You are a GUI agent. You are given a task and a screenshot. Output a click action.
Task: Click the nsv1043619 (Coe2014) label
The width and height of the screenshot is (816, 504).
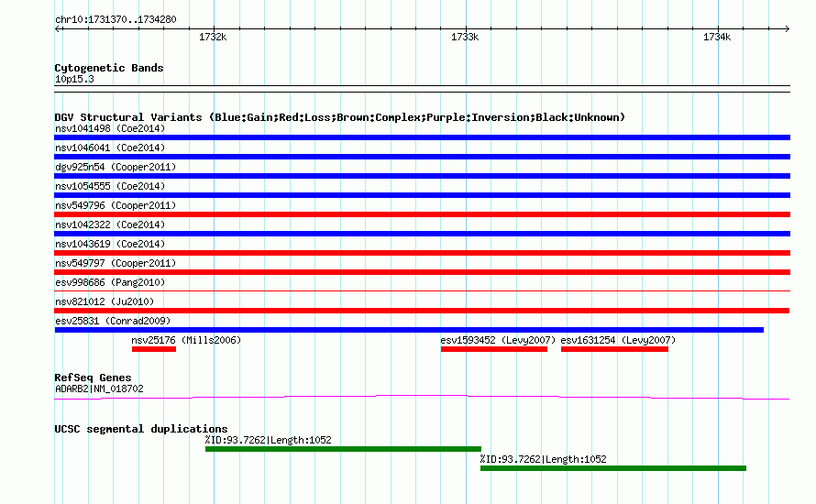[x=110, y=244]
